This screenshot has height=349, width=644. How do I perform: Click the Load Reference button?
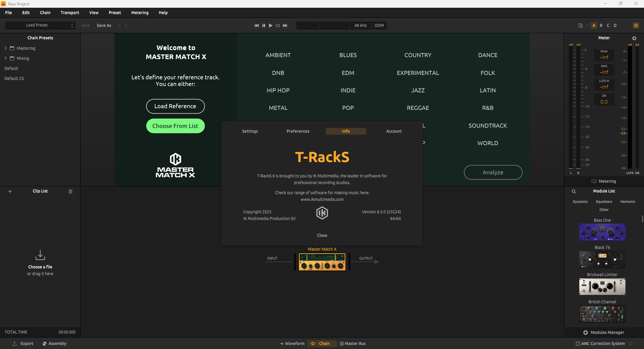point(176,106)
